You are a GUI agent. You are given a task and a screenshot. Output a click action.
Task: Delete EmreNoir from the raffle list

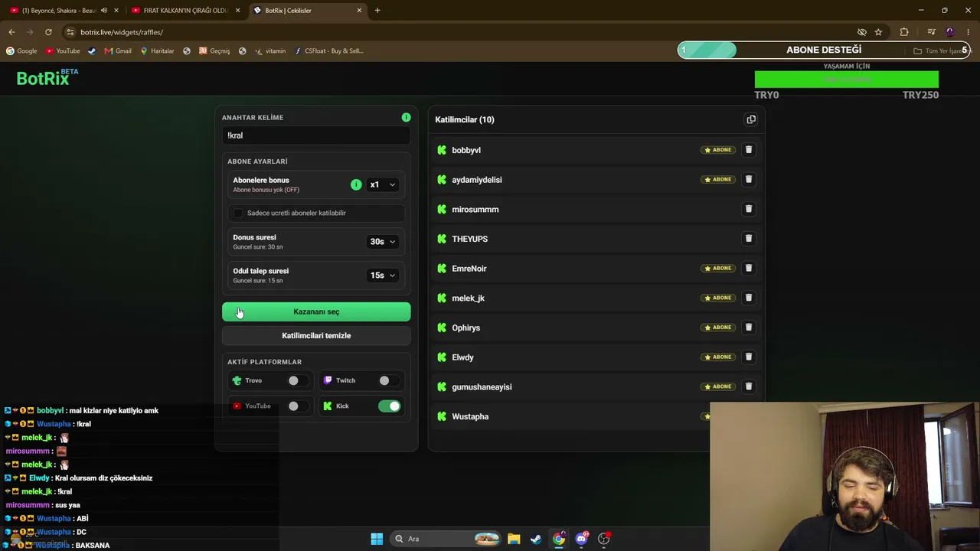(749, 268)
